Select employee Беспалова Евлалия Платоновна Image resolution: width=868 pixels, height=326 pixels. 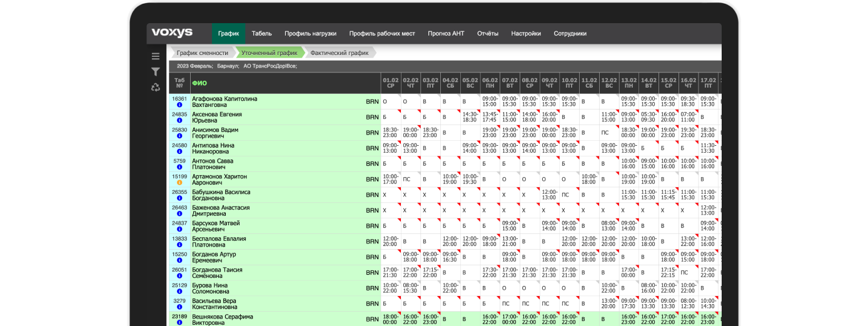click(220, 242)
